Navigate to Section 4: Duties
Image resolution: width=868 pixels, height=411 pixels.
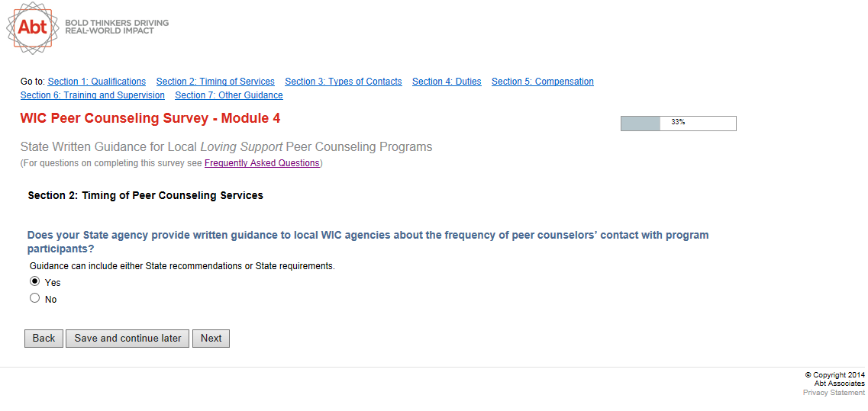tap(447, 82)
